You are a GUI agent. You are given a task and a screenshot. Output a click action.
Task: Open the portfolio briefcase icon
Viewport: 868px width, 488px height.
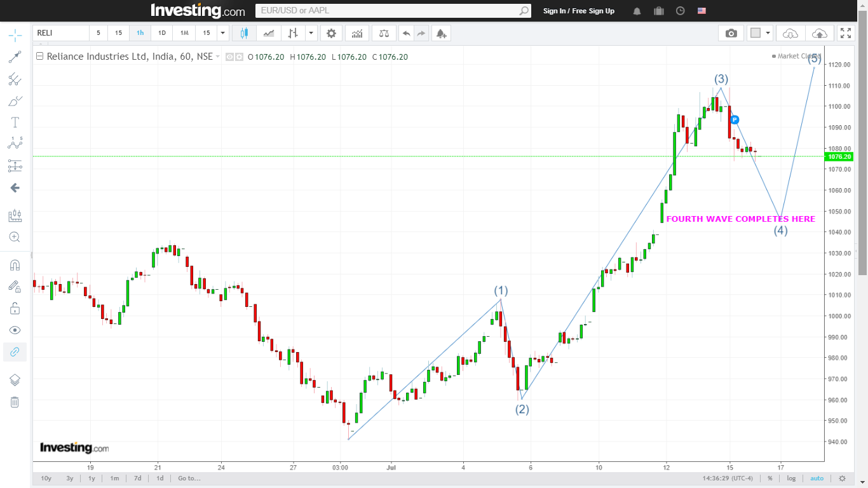(x=658, y=11)
